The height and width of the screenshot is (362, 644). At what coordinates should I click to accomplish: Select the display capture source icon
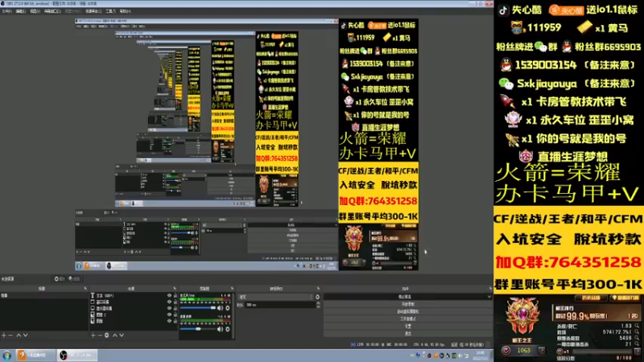pyautogui.click(x=93, y=308)
